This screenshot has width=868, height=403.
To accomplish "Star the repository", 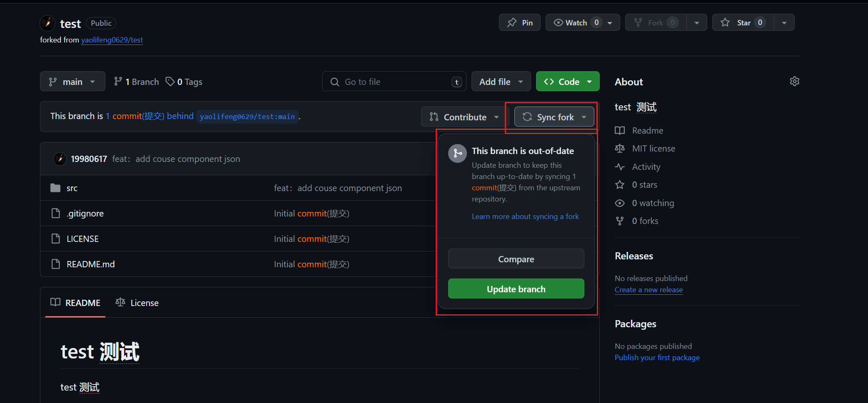I will 743,22.
